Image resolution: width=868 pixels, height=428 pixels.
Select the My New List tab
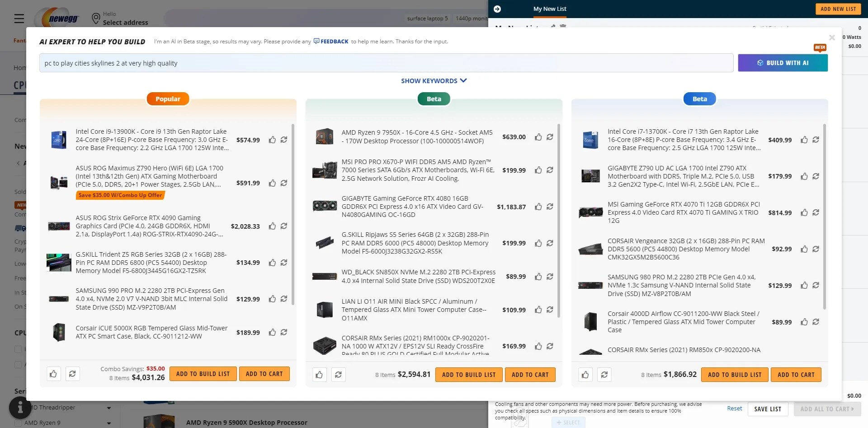(550, 9)
